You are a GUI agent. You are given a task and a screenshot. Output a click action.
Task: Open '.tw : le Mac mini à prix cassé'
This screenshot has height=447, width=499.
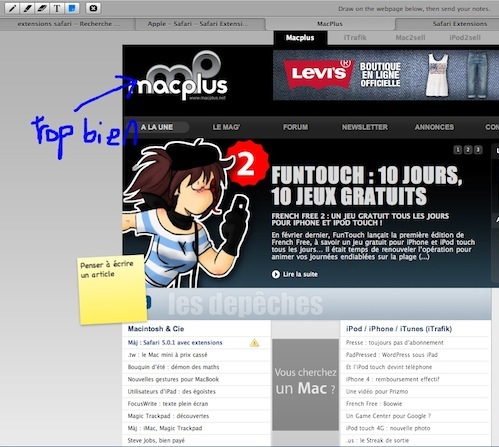pos(167,355)
